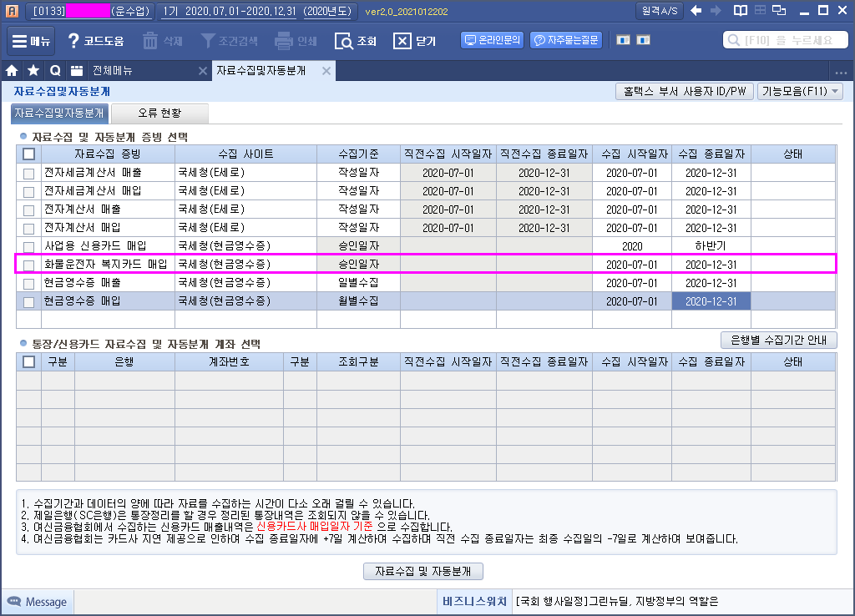Open 온라인문의 online inquiry
The height and width of the screenshot is (616, 855).
pos(492,40)
